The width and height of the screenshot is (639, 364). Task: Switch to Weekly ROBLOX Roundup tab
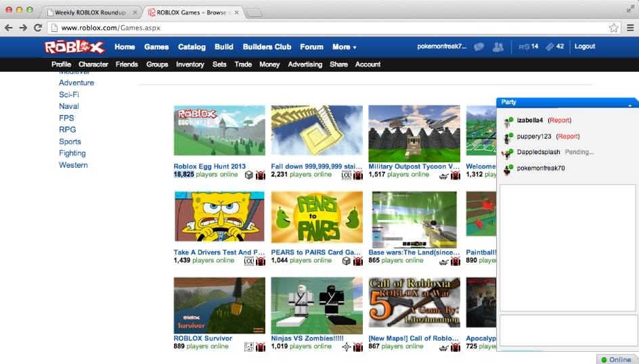coord(89,12)
